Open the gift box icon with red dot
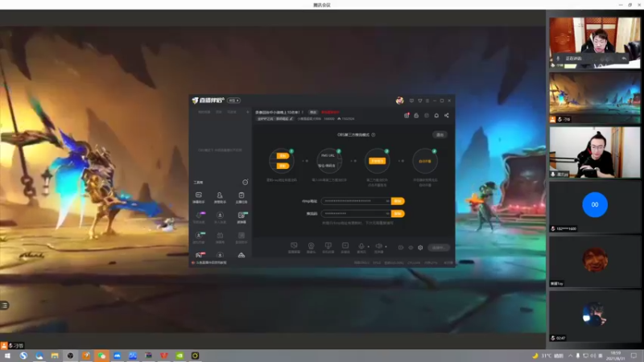644x362 pixels. click(407, 115)
